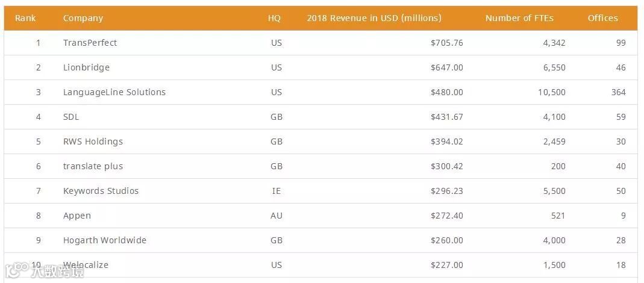
Task: Select the TransPerfect company name
Action: tap(90, 43)
